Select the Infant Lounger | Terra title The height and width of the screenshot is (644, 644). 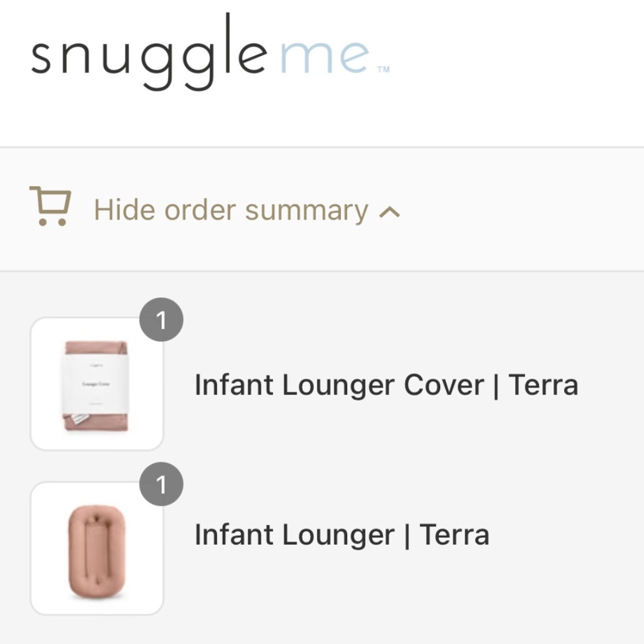tap(342, 534)
